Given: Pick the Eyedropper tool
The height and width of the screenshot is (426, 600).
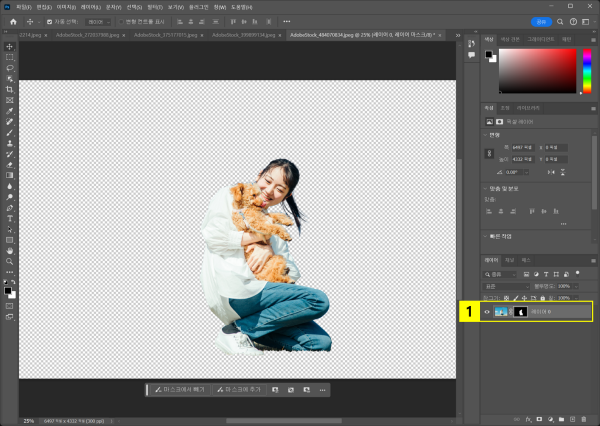Looking at the screenshot, I should (10, 111).
